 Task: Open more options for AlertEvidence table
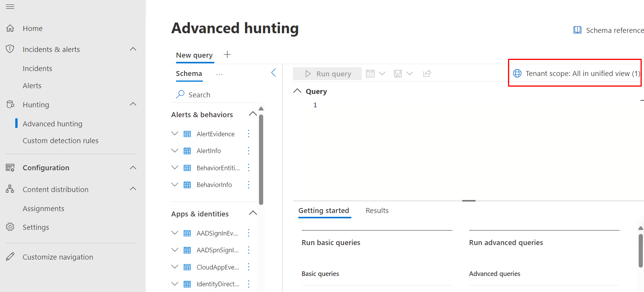[x=249, y=134]
